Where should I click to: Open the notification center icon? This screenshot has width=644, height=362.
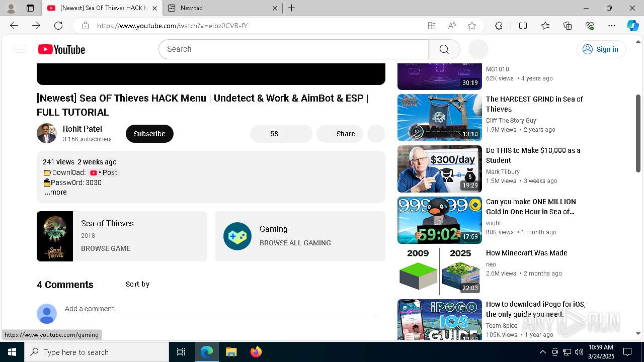click(627, 352)
